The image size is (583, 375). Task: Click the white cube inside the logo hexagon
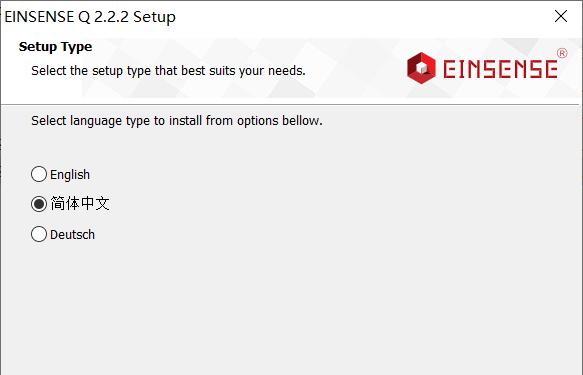[422, 68]
